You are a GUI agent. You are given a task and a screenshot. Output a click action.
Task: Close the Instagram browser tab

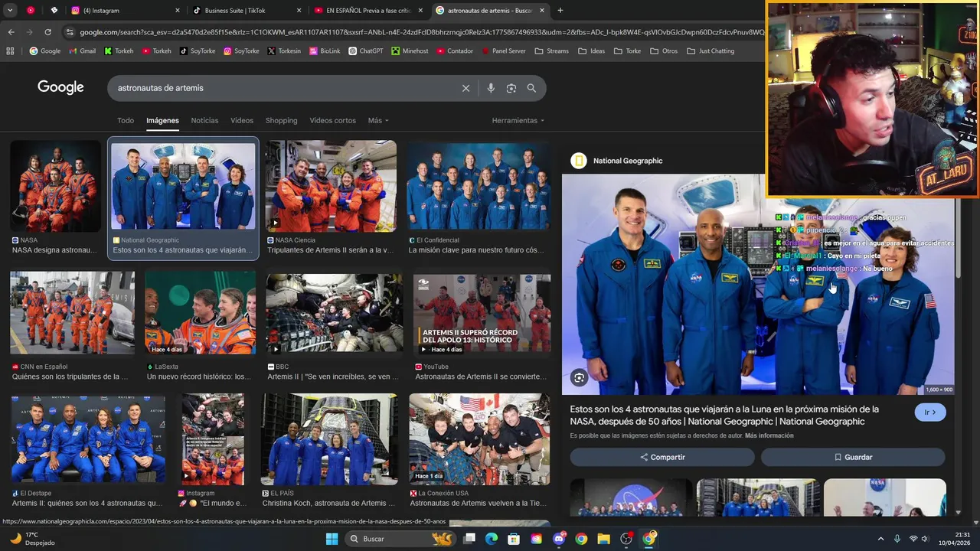tap(178, 11)
